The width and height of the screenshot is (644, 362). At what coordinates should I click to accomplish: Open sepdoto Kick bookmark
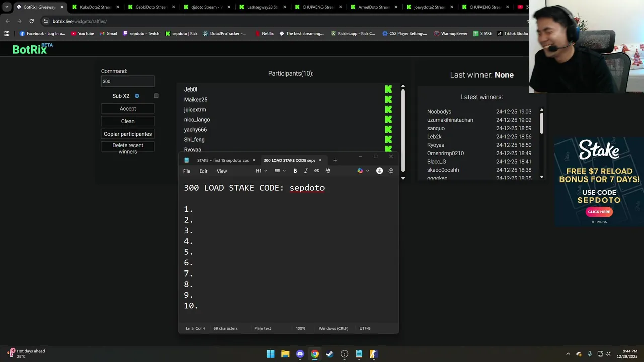pyautogui.click(x=182, y=33)
